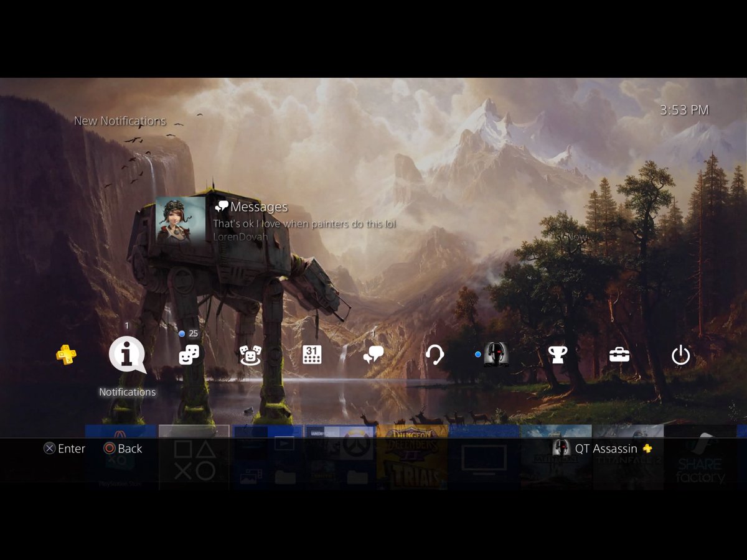Click the 3:53 PM clock
The width and height of the screenshot is (747, 560).
coord(684,110)
